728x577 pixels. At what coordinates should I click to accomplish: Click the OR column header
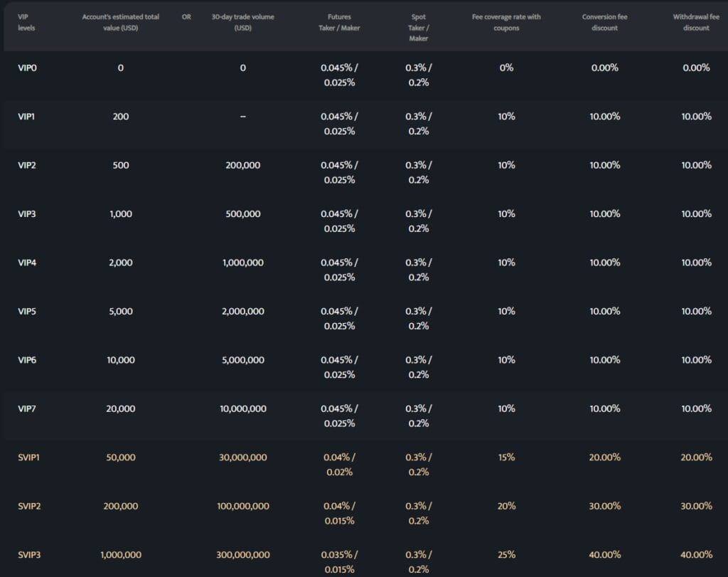pyautogui.click(x=186, y=17)
